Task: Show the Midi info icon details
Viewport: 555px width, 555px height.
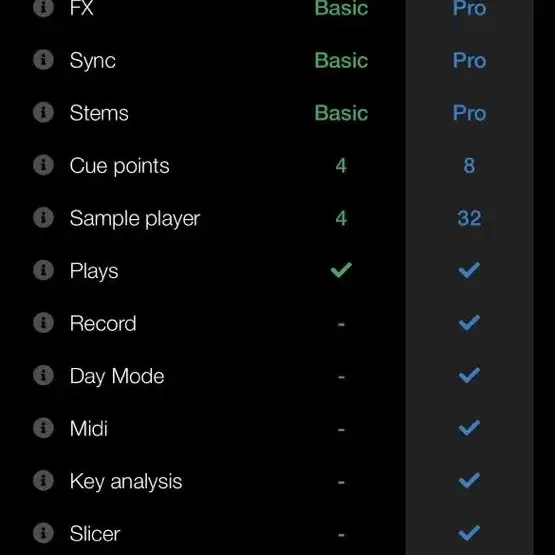Action: 43,428
